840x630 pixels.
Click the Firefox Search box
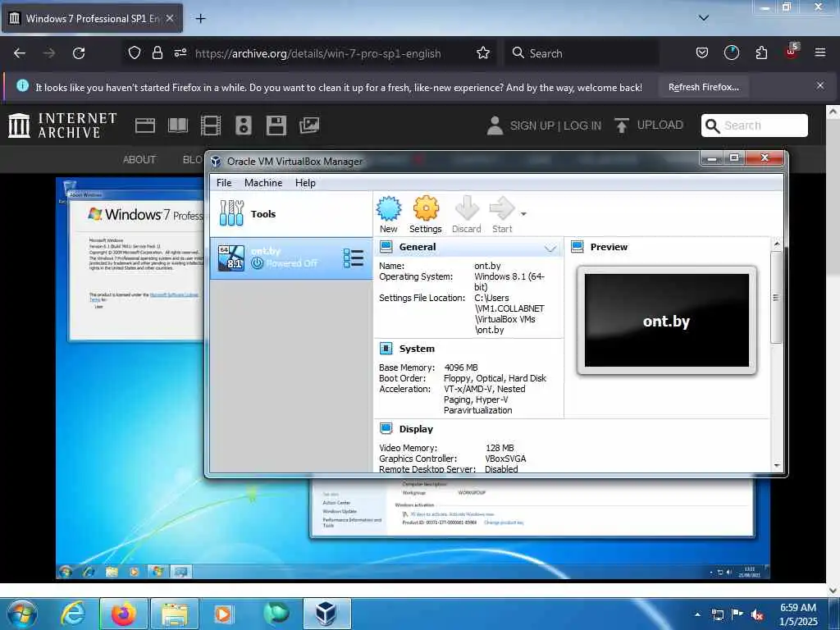tap(582, 53)
